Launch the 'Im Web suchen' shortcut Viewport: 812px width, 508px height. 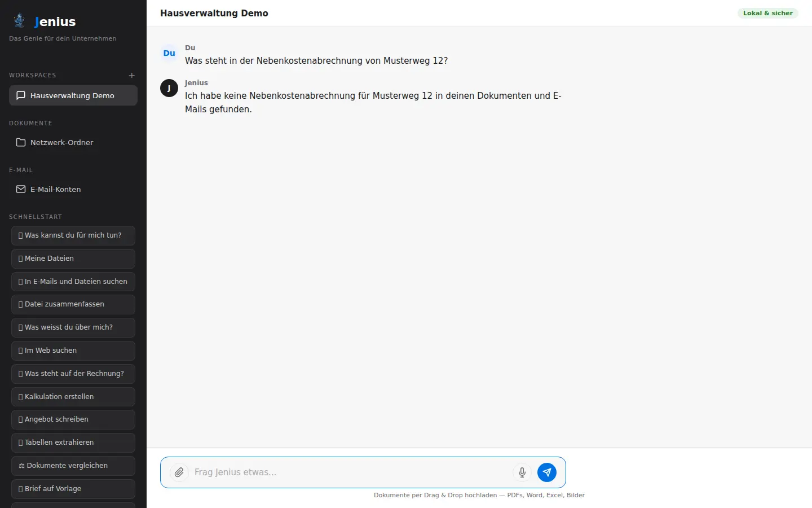point(73,351)
